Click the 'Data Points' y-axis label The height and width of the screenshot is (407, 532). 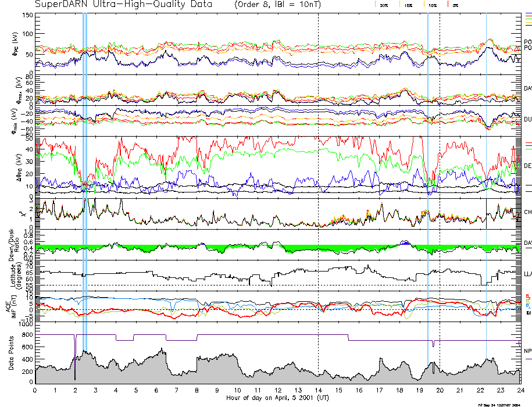[x=10, y=353]
